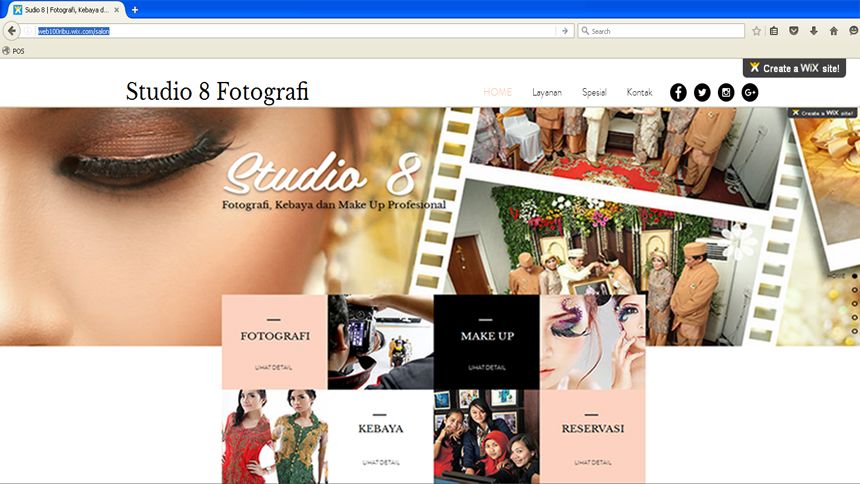Open the Facebook social icon
The image size is (860, 484).
(678, 93)
